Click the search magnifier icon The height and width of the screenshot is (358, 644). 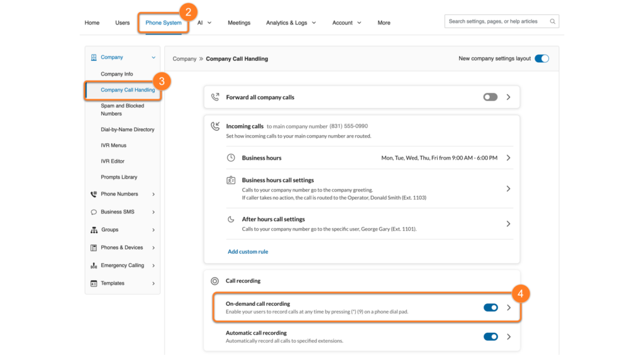552,21
